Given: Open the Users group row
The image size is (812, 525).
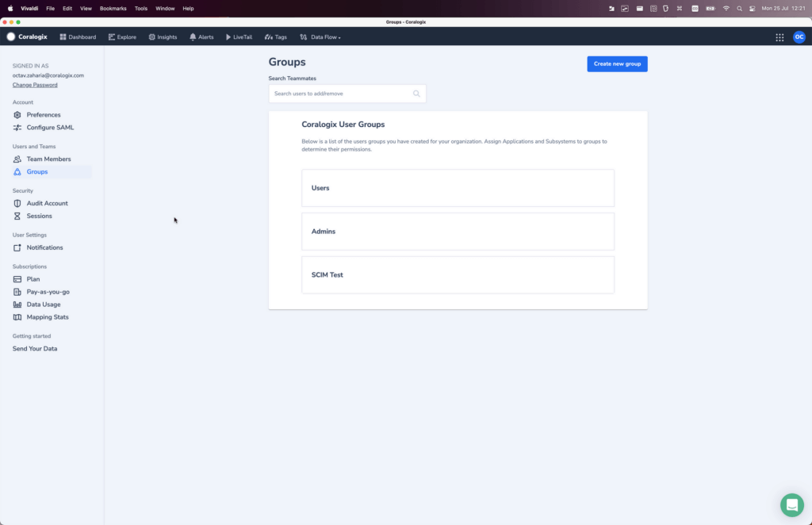Looking at the screenshot, I should (458, 188).
